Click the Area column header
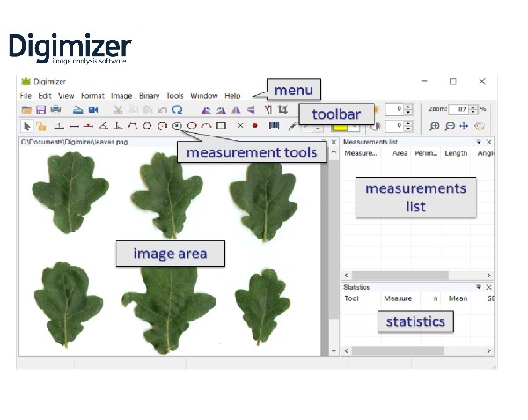The width and height of the screenshot is (528, 420). tap(400, 153)
